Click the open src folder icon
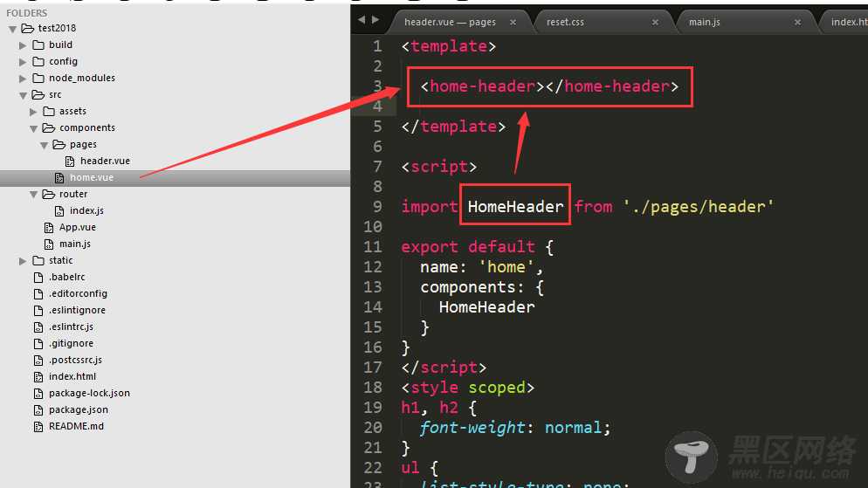This screenshot has height=488, width=868. tap(38, 94)
